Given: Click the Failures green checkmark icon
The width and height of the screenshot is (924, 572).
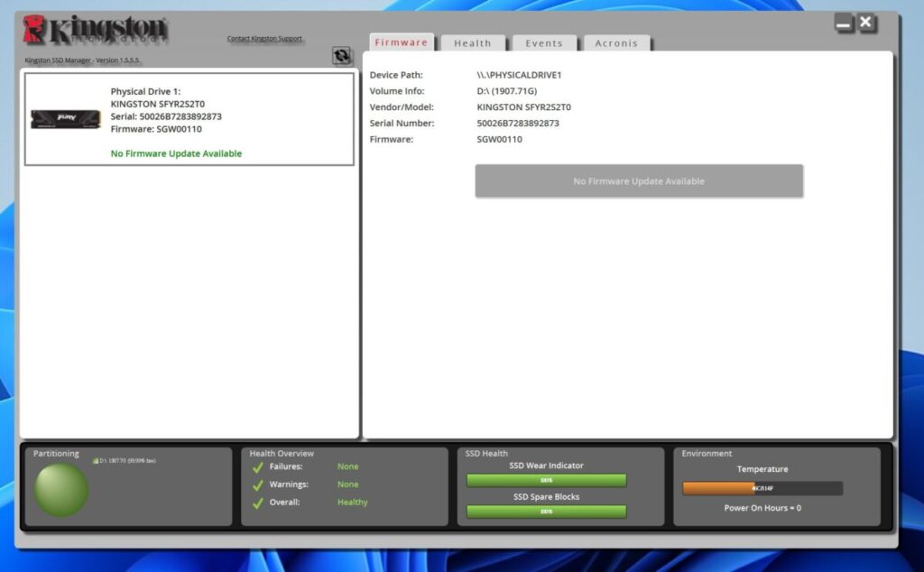Looking at the screenshot, I should coord(257,467).
